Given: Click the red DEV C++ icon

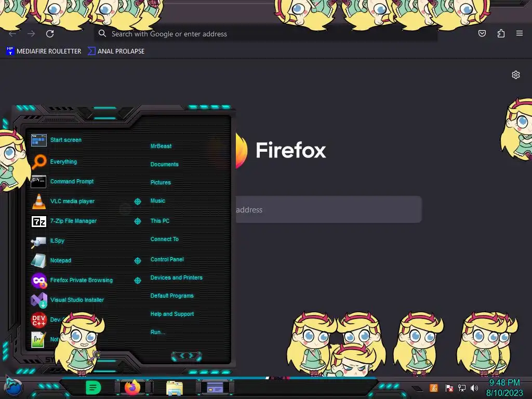Looking at the screenshot, I should [x=38, y=320].
